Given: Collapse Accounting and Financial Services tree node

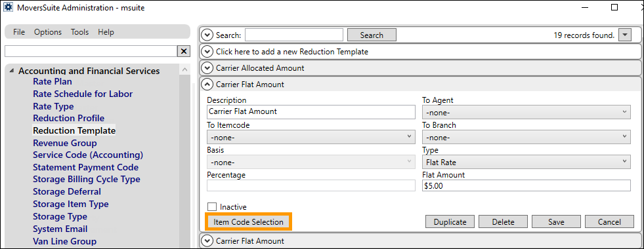Looking at the screenshot, I should click(x=11, y=71).
